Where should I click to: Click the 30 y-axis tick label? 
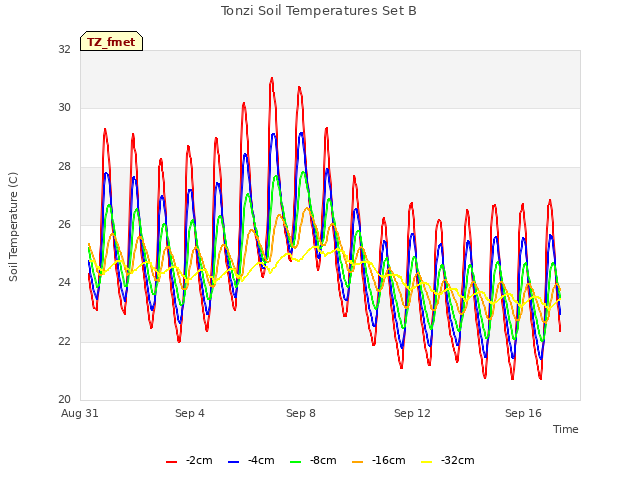(64, 107)
